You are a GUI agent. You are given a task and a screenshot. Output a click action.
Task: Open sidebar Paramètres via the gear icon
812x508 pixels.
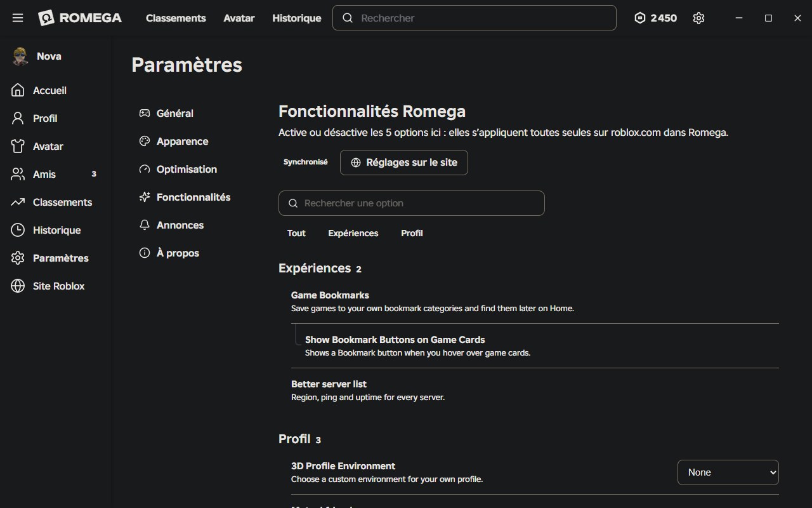tap(18, 258)
